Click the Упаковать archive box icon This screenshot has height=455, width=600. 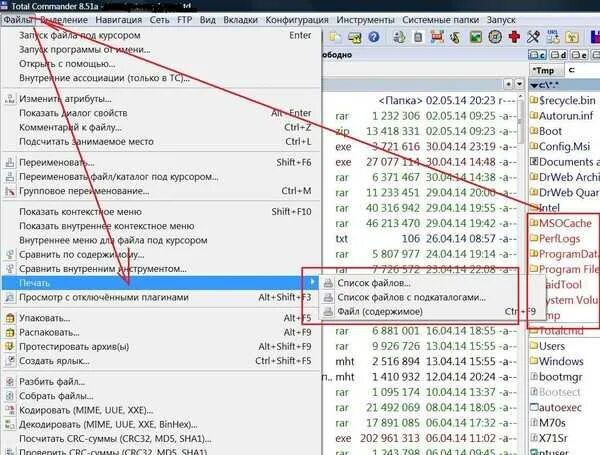click(x=10, y=318)
